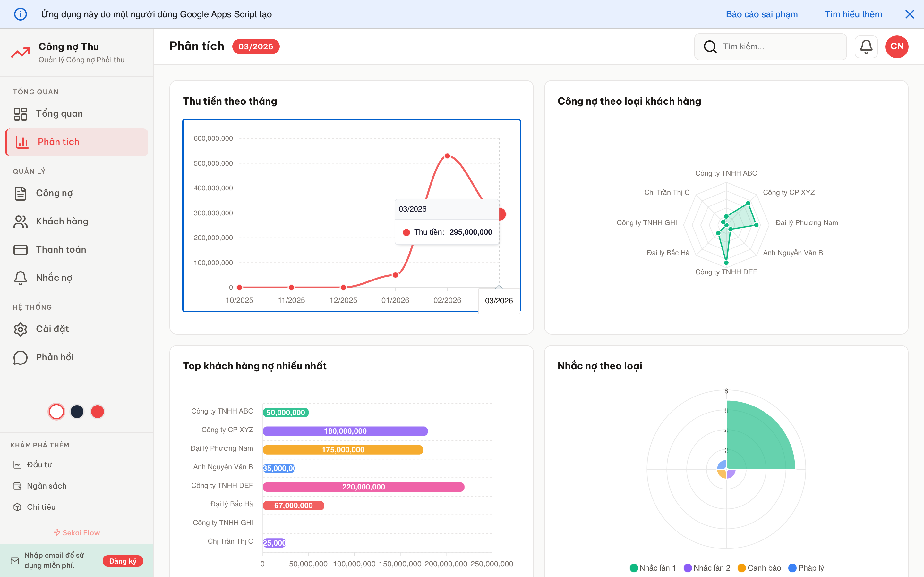Click the Đăng ký button

tap(123, 561)
